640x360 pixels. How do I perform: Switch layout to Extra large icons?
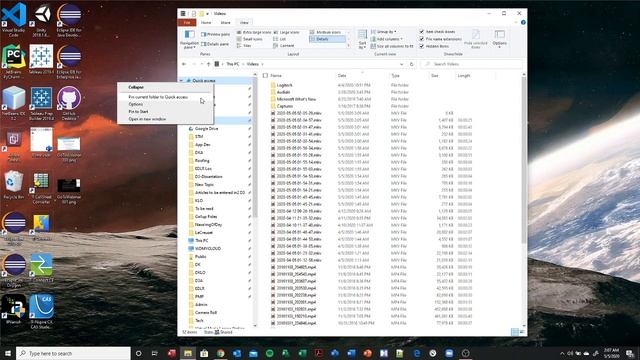(x=253, y=32)
